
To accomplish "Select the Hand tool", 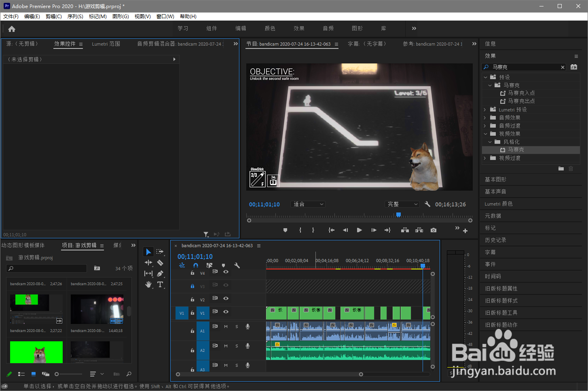I will click(x=148, y=284).
